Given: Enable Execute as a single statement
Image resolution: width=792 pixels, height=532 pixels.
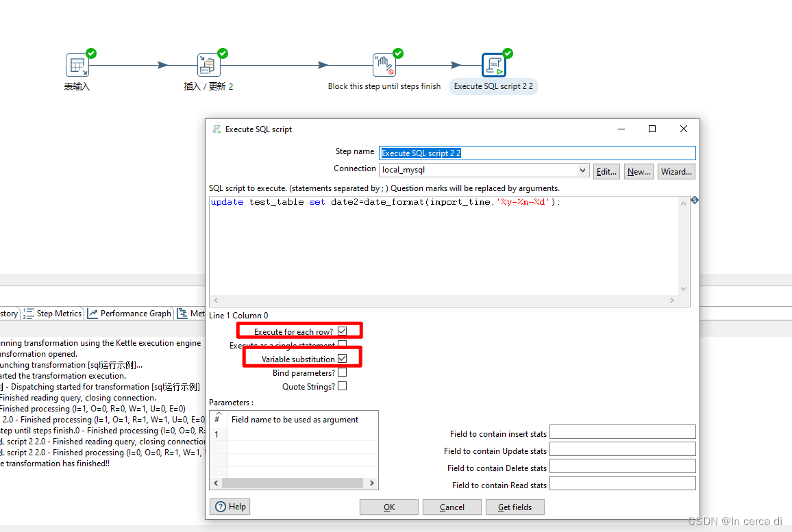Looking at the screenshot, I should pos(342,344).
